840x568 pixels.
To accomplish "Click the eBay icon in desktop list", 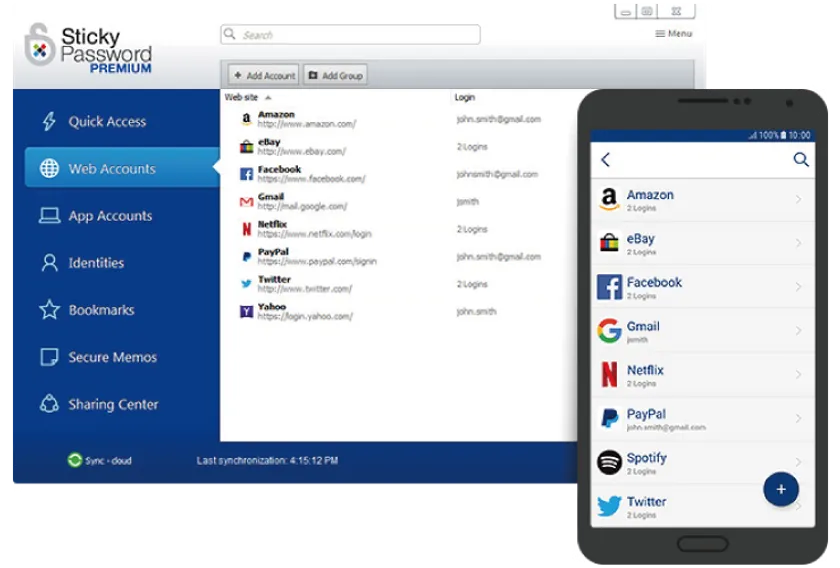I will pyautogui.click(x=246, y=146).
